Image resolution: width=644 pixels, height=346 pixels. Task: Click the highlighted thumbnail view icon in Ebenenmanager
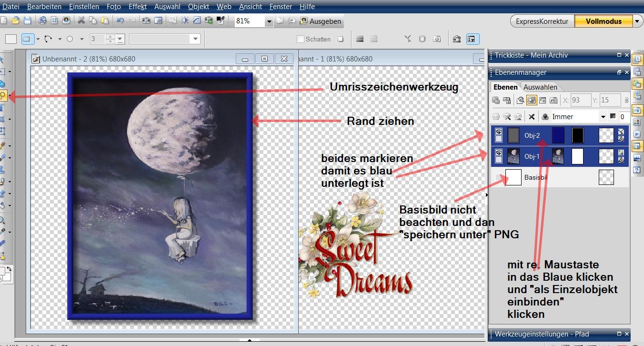tap(532, 100)
